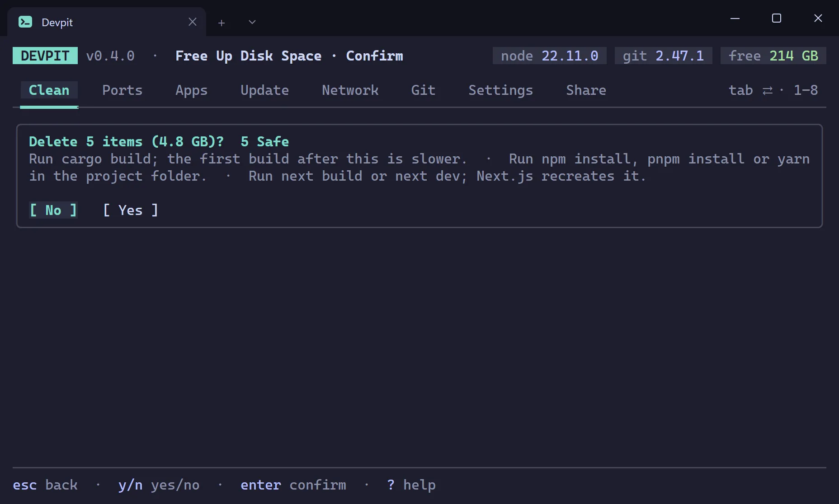Click the 'Free Up Disk Space · Confirm' title
The image size is (839, 504).
(x=289, y=56)
